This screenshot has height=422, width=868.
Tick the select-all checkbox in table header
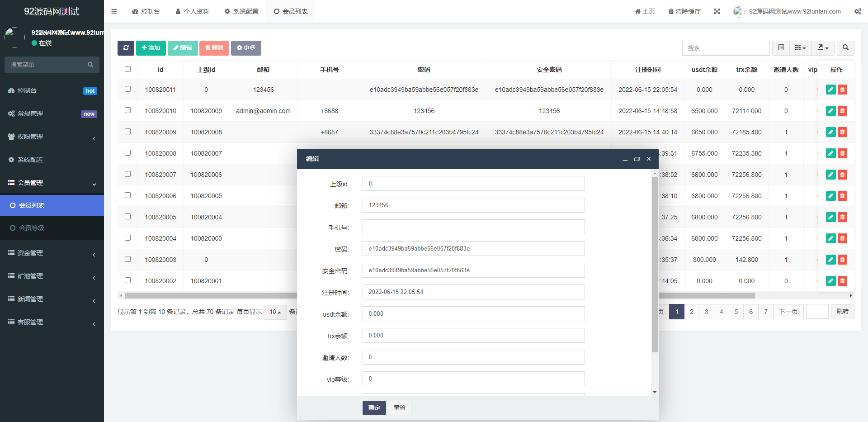pos(127,69)
